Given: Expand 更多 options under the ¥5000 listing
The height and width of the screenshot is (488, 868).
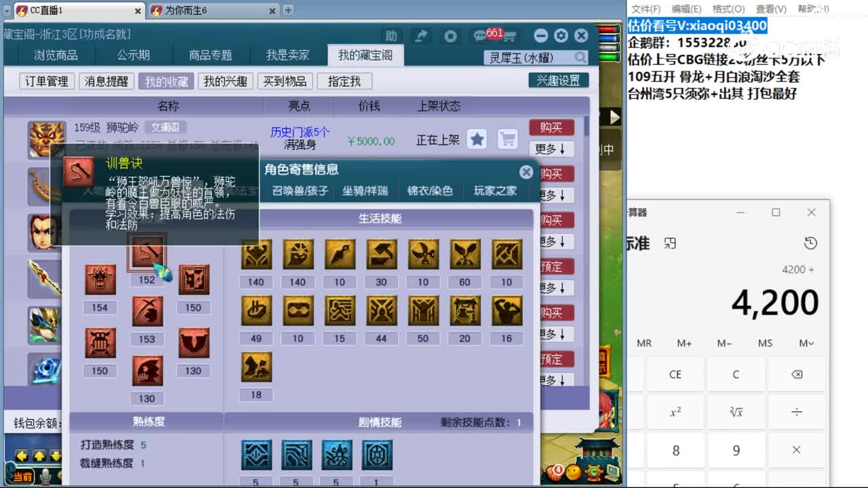Looking at the screenshot, I should click(x=551, y=148).
